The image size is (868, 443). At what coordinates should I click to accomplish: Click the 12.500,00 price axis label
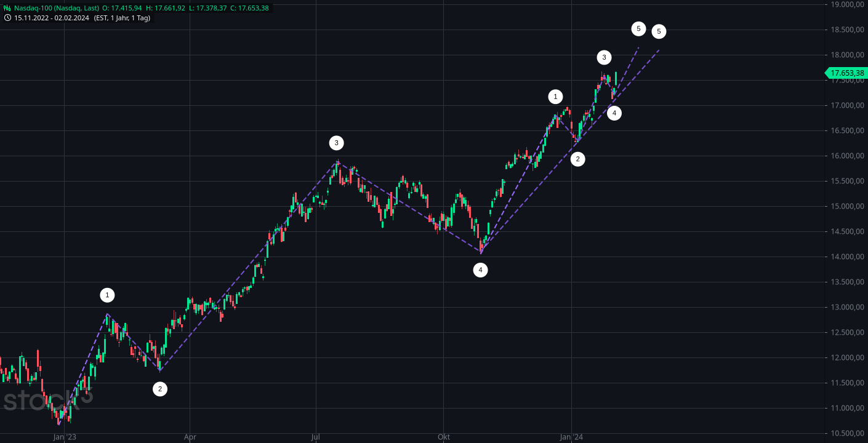coord(846,332)
